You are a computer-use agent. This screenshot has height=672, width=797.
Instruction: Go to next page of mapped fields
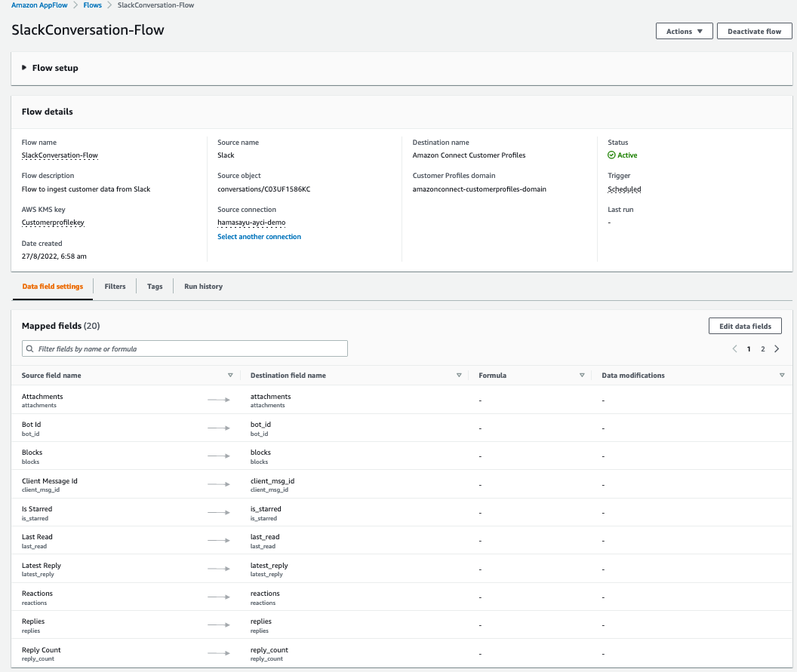coord(777,349)
